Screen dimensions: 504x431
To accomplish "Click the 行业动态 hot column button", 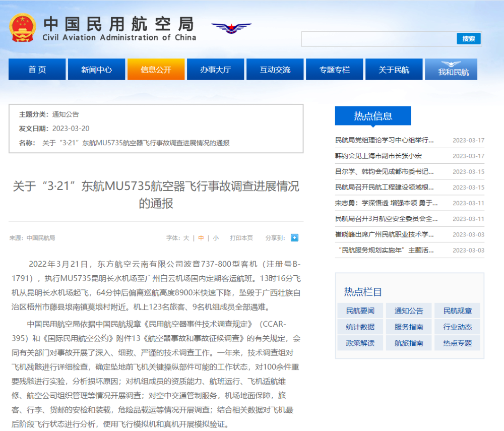I will point(457,327).
